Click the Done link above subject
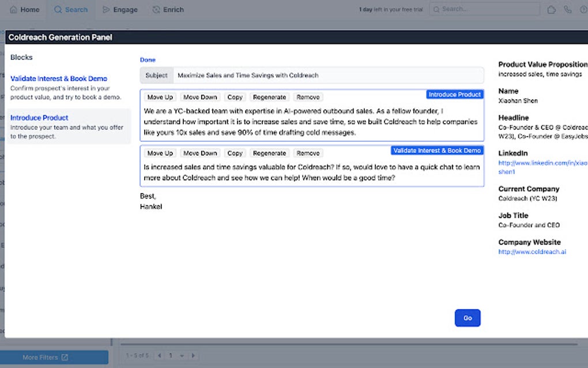This screenshot has height=368, width=588. click(148, 59)
